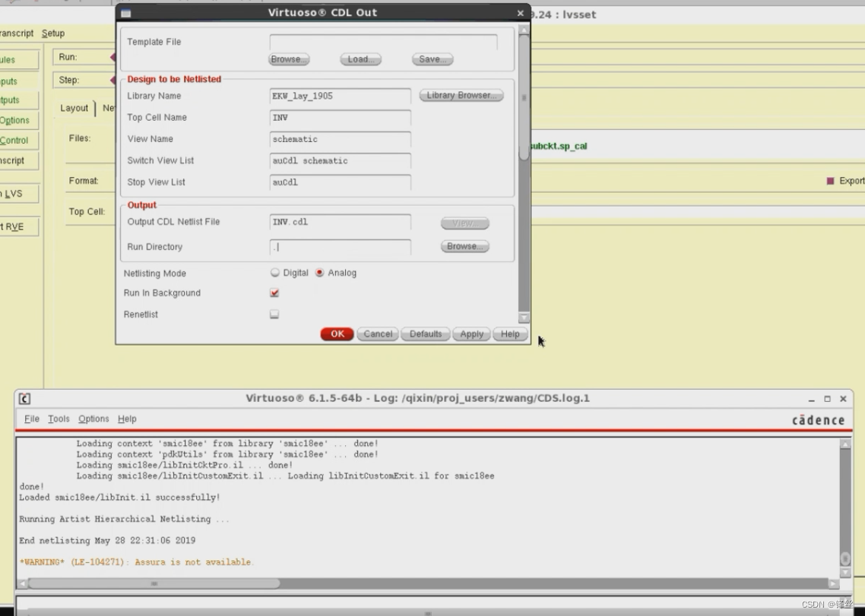This screenshot has height=616, width=865.
Task: Click Log window vertical scrollbar thumb
Action: pos(845,558)
